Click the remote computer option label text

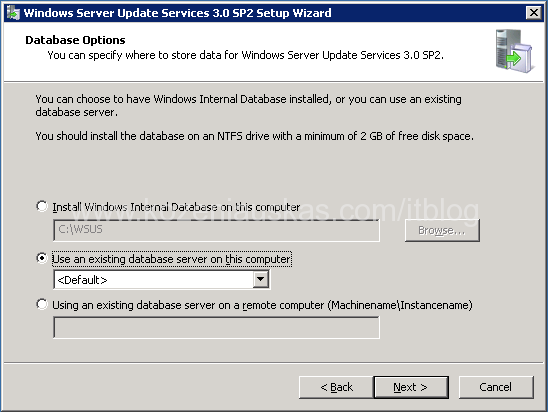262,305
